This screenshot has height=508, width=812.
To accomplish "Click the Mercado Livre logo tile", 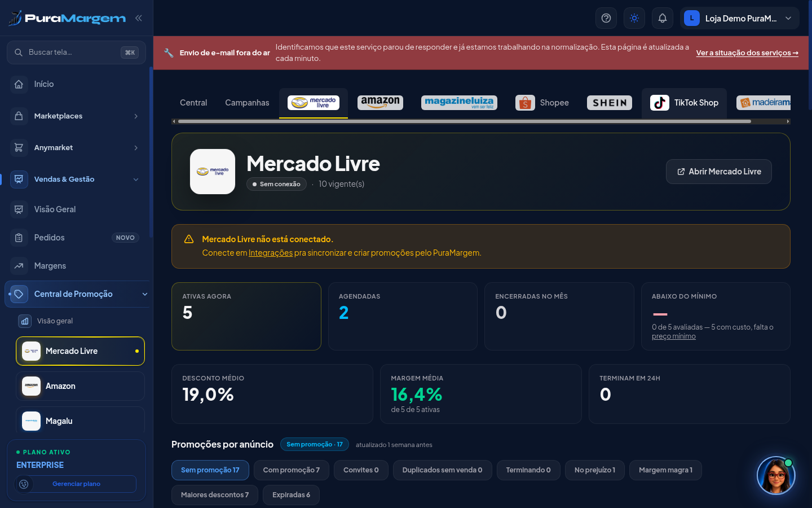I will [213, 172].
